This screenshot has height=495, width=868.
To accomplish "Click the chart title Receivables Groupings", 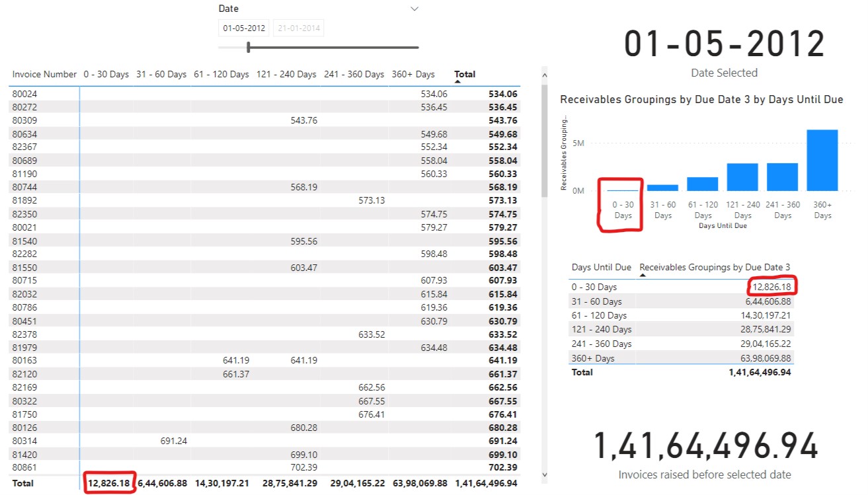I will [701, 99].
